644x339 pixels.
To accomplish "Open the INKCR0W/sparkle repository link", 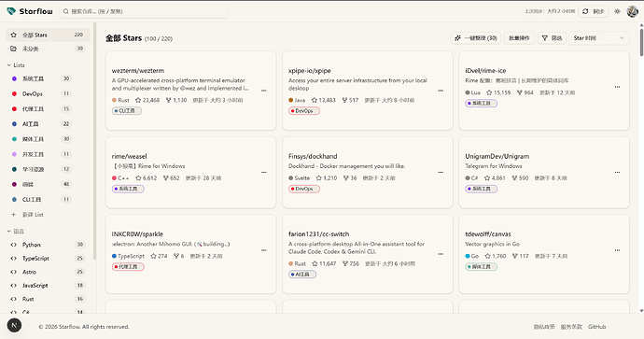I will (x=137, y=234).
